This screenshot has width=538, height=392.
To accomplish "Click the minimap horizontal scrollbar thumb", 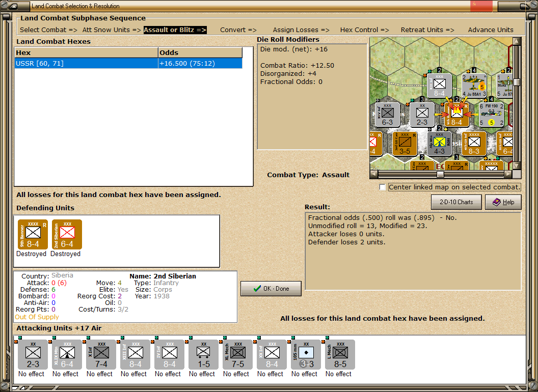I will click(x=440, y=174).
